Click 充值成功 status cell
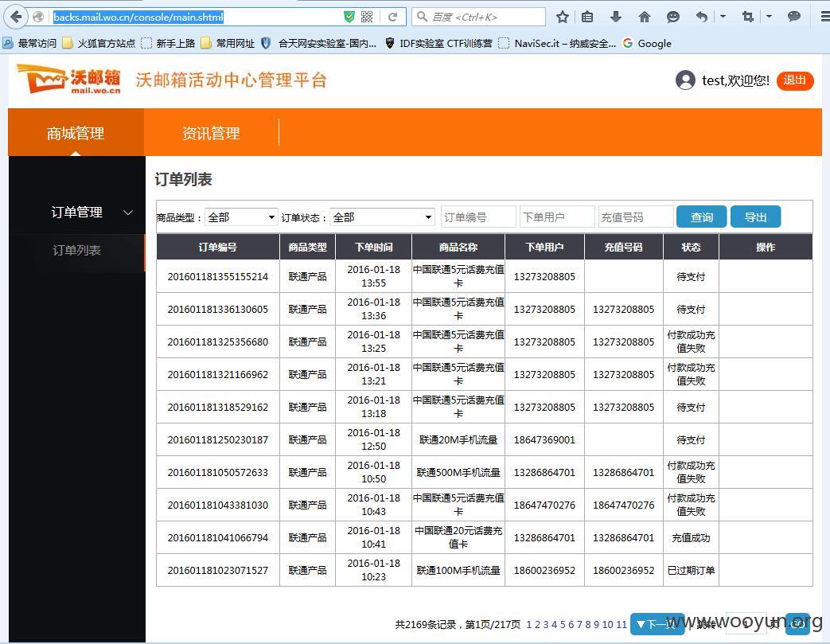 [x=691, y=537]
